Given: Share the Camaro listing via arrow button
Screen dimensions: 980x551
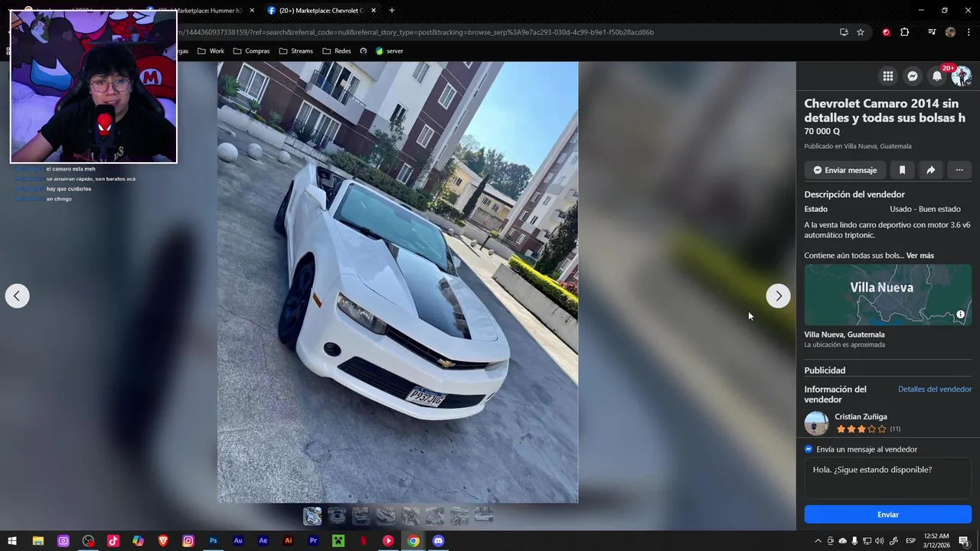Looking at the screenshot, I should pos(931,170).
